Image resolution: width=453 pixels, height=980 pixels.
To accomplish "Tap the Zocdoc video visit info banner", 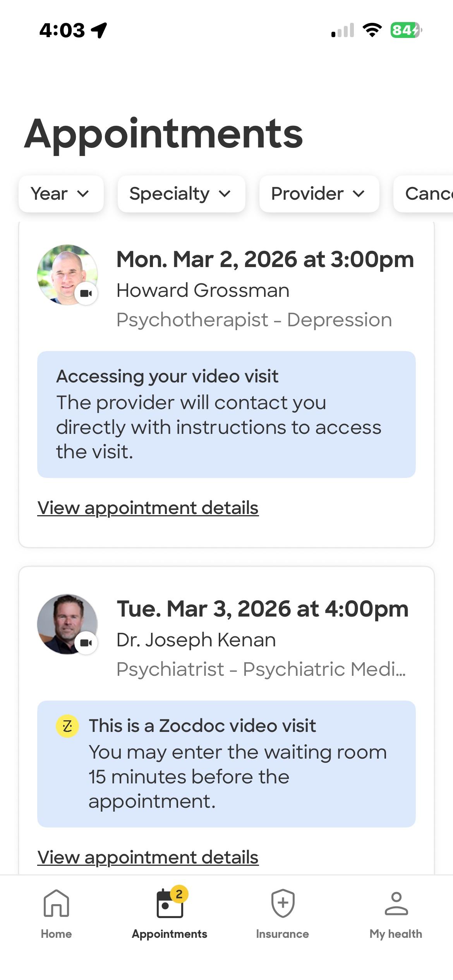I will 226,764.
